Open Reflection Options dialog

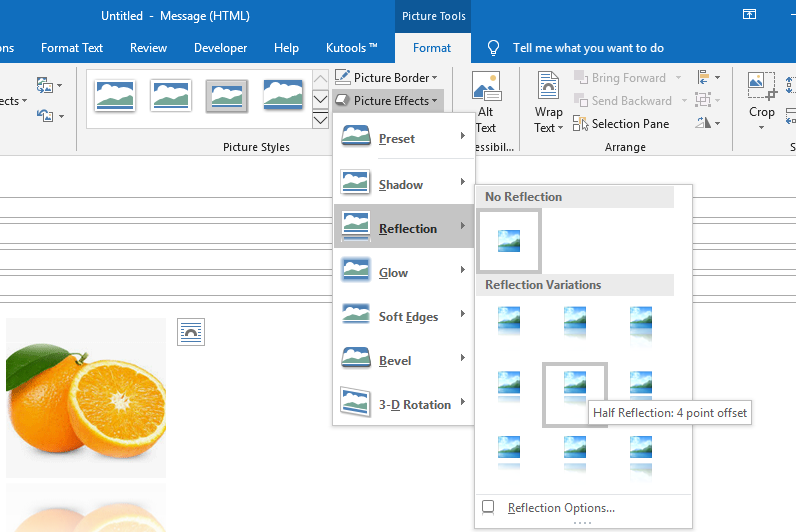(561, 508)
